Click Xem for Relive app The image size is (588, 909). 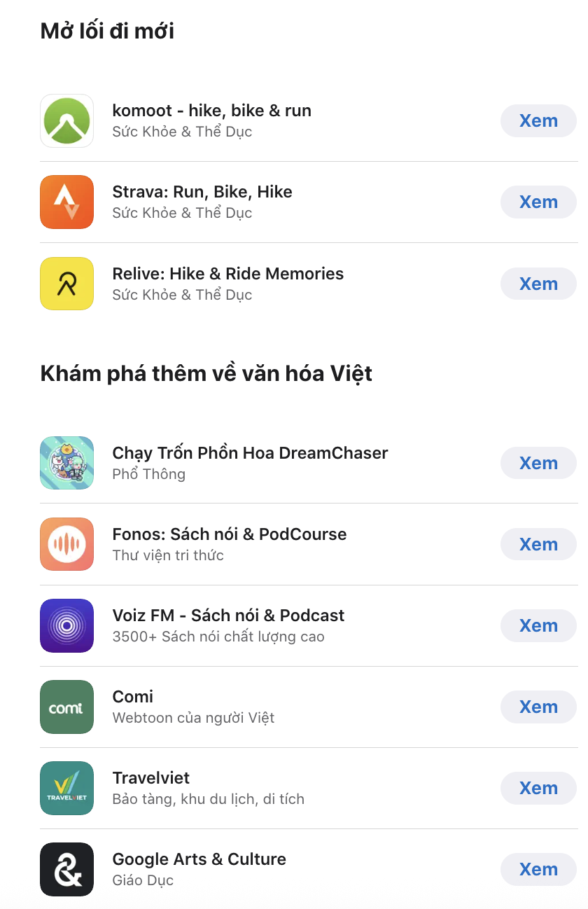[x=538, y=284]
